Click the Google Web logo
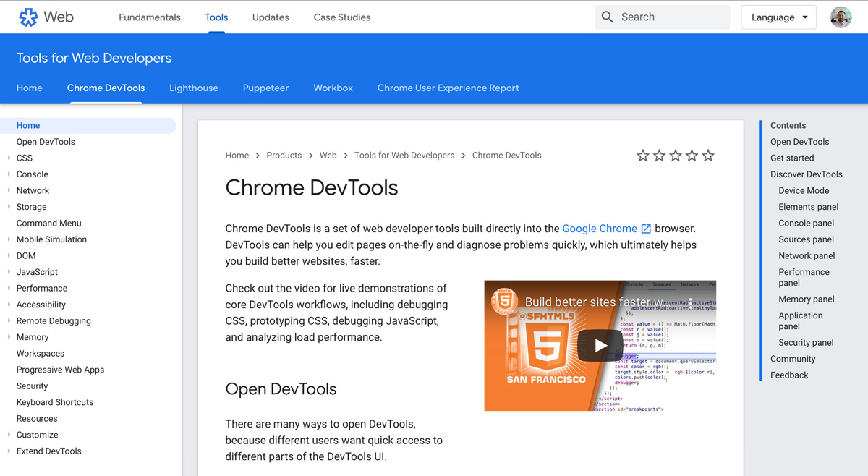This screenshot has height=476, width=868. (45, 17)
